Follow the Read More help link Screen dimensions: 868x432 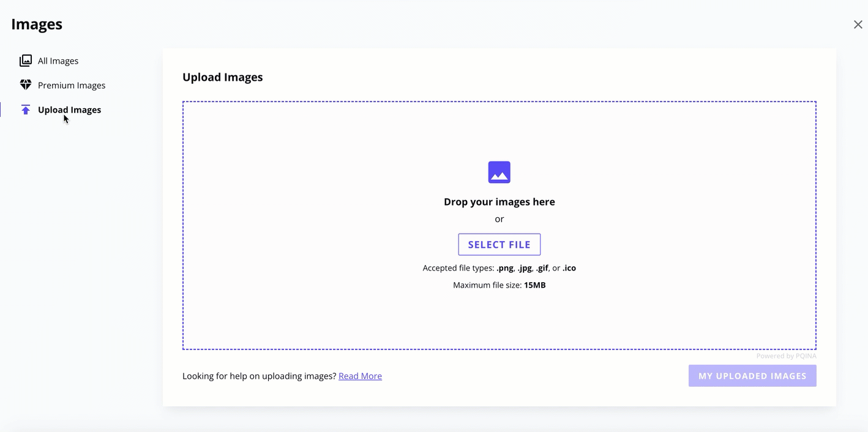pos(360,376)
